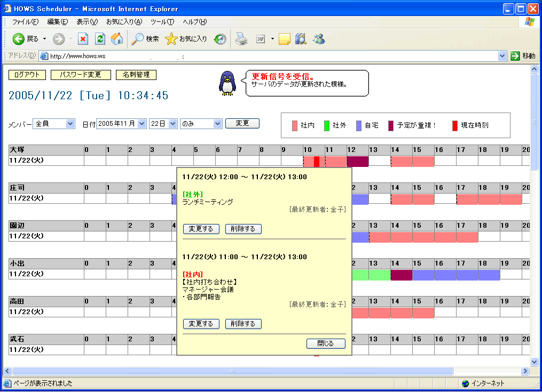
Task: Launch the Messenger toolbar icon
Action: tap(319, 39)
